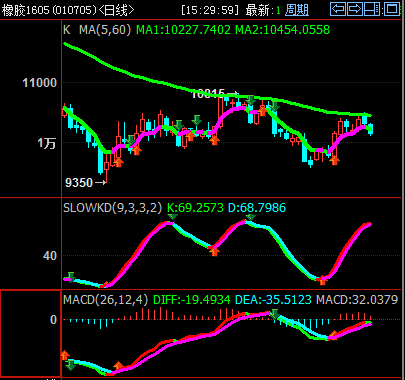405x380 pixels.
Task: Select the SLOWKD(9,3,3,2) indicator label
Action: 112,208
